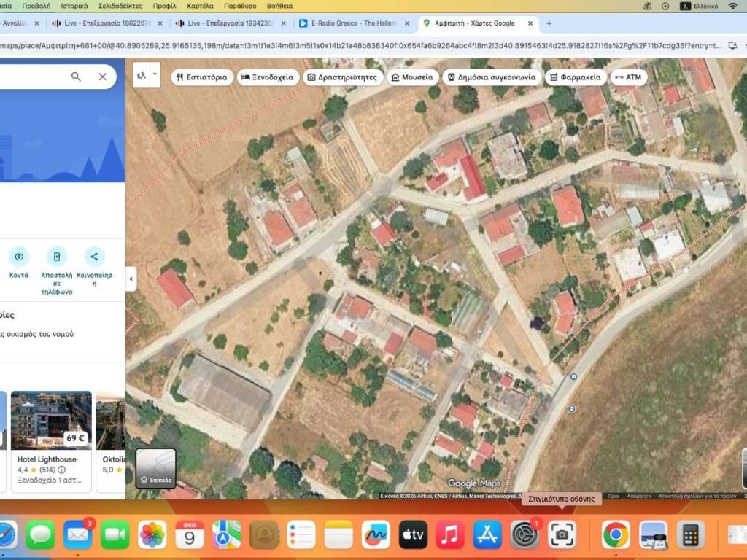Click the Αποστολή σε τηλέφωνο icon
Viewport: 747px width, 560px height.
click(x=56, y=257)
